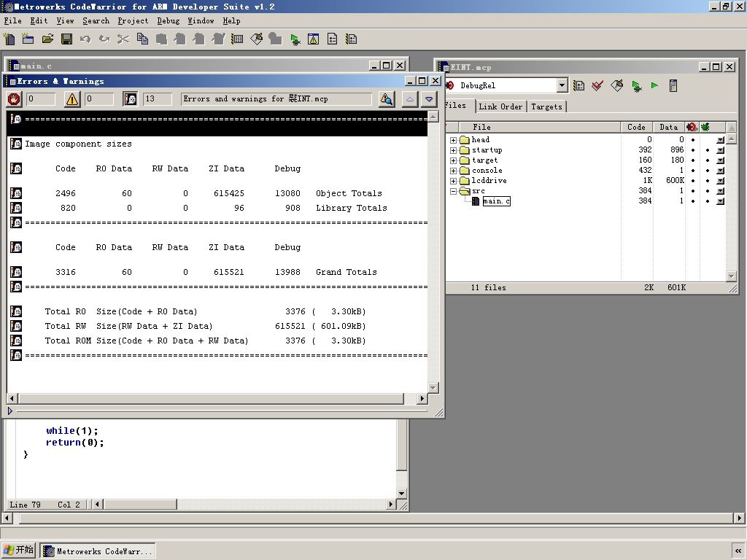Screen dimensions: 747x560
Task: Click the target column header icon
Action: pyautogui.click(x=692, y=127)
